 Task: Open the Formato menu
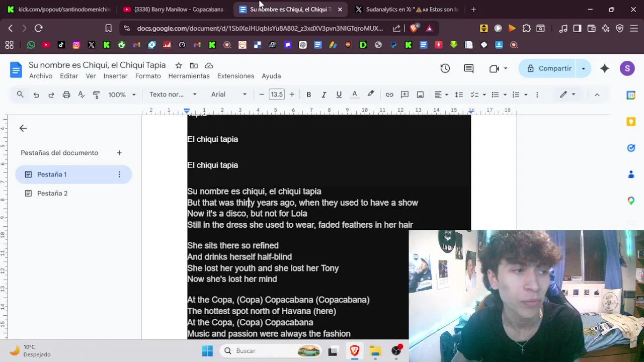pos(148,76)
